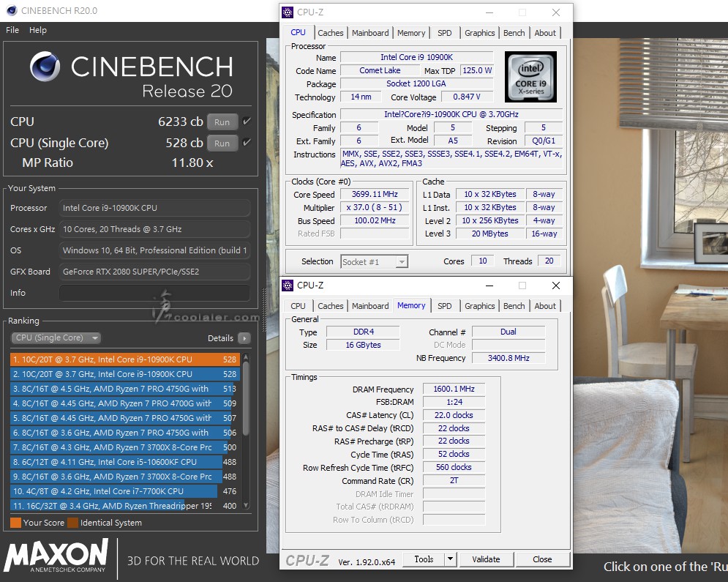Click the Core Speed value 3699.11 MHz

click(x=375, y=194)
